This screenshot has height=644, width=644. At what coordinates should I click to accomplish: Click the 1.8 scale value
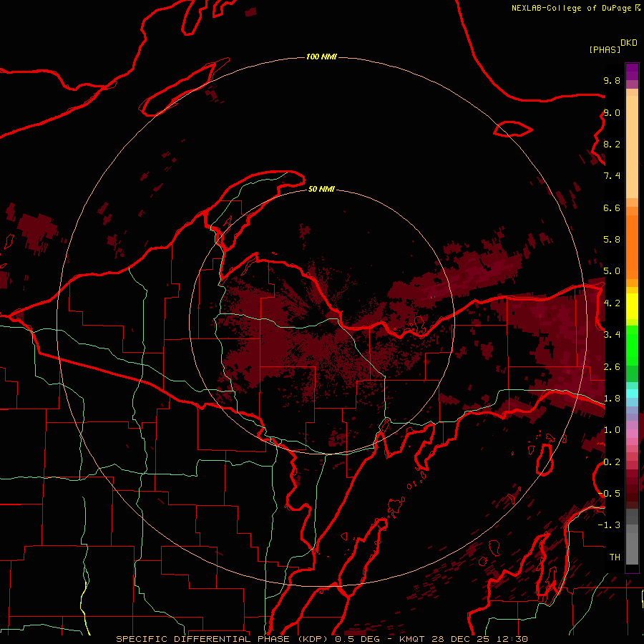tap(612, 399)
